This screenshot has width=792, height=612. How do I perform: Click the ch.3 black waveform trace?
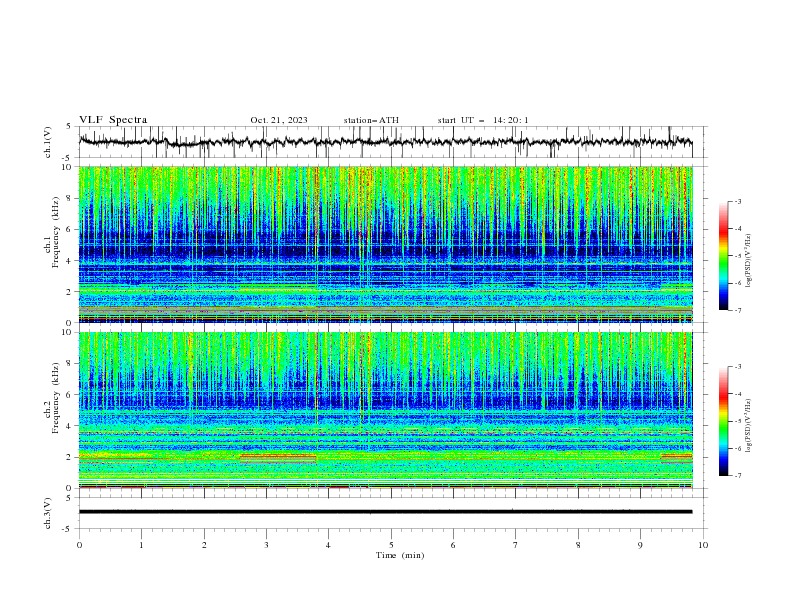point(385,512)
